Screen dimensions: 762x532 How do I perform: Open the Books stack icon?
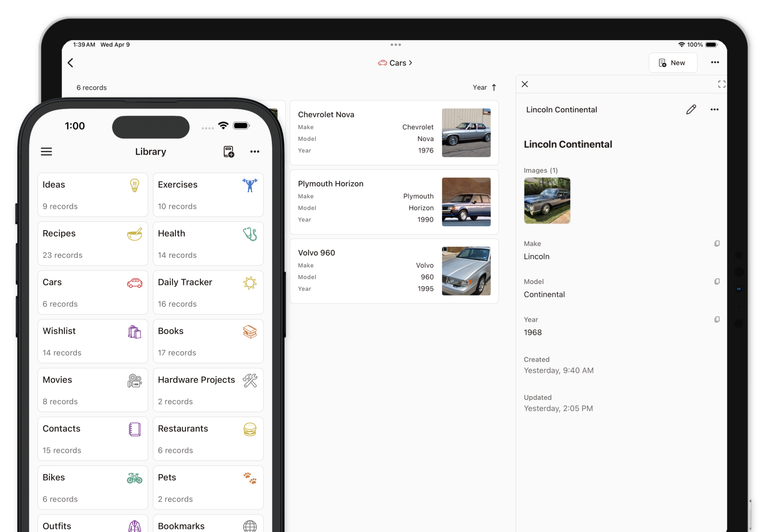tap(250, 331)
